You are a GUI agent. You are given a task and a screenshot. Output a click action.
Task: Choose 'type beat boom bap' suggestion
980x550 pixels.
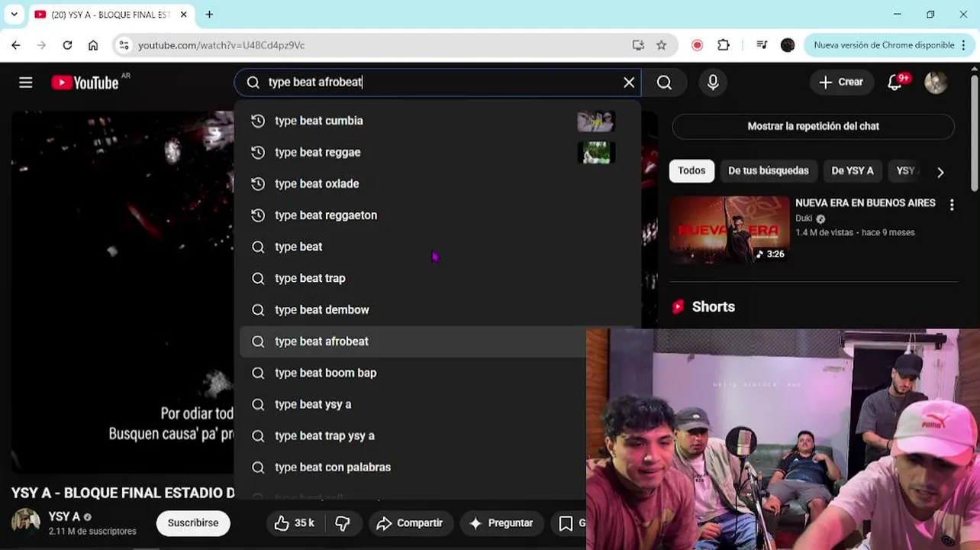coord(413,373)
